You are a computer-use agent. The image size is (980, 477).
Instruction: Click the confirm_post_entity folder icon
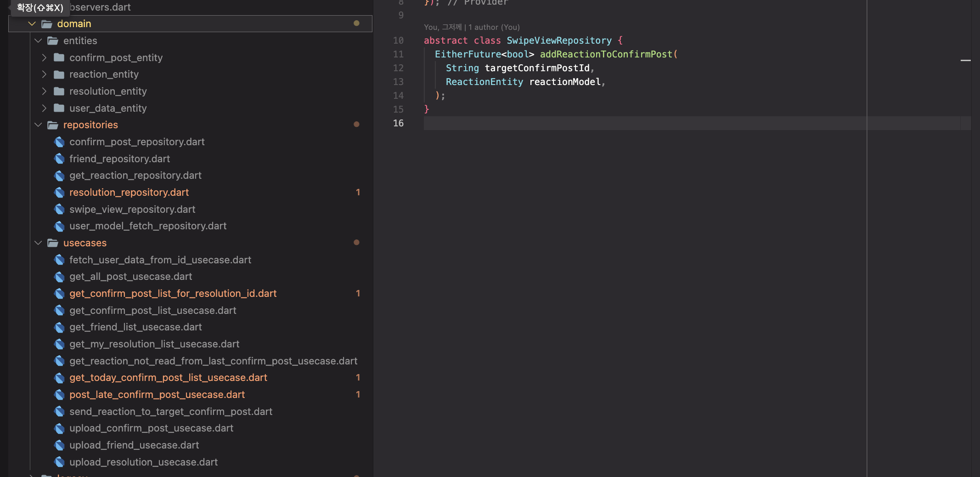(59, 57)
